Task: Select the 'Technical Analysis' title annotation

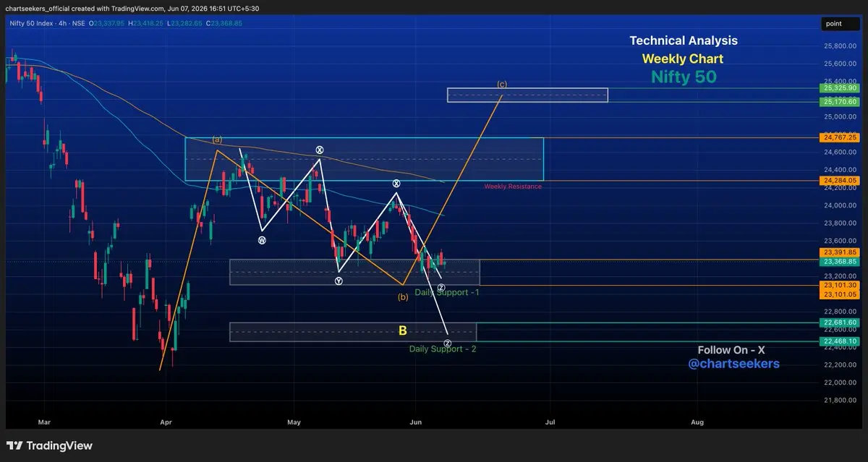Action: tap(684, 41)
